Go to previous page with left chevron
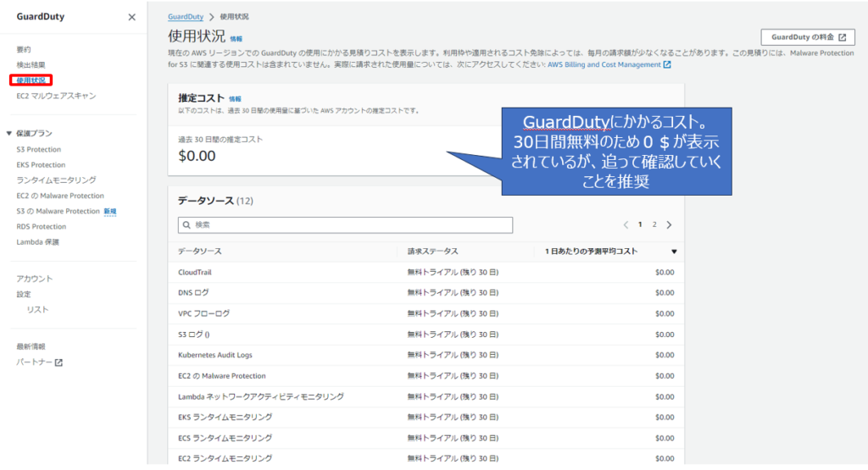 click(626, 224)
